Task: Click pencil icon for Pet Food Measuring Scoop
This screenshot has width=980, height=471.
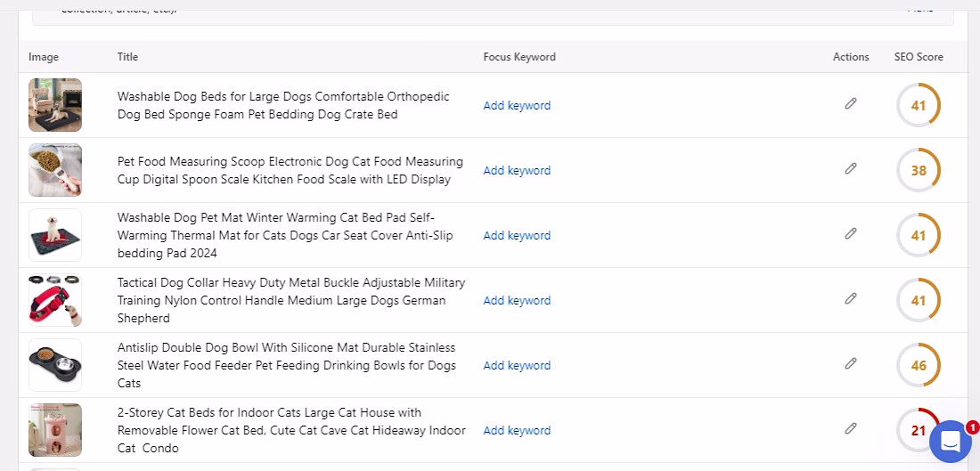Action: pos(851,168)
